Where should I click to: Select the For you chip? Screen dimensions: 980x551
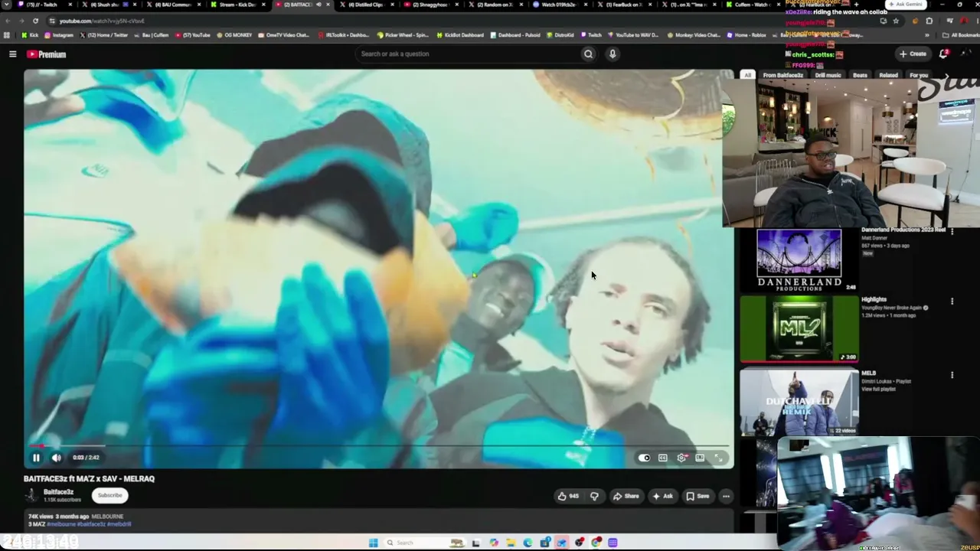(919, 75)
